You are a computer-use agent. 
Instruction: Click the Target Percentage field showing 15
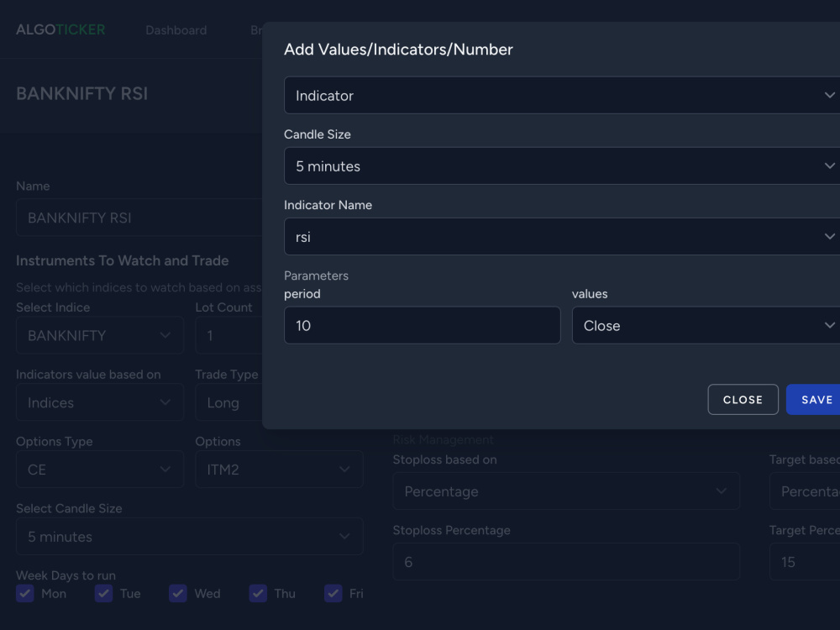click(x=805, y=561)
